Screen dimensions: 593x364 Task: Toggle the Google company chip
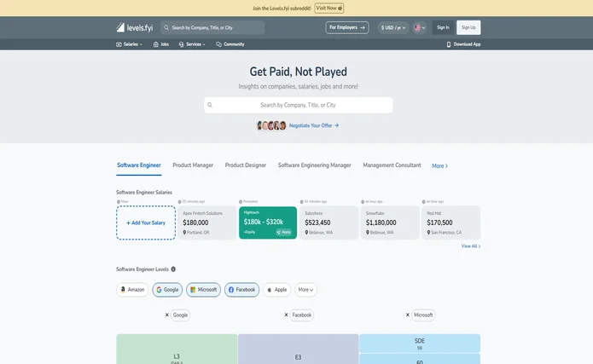click(167, 290)
